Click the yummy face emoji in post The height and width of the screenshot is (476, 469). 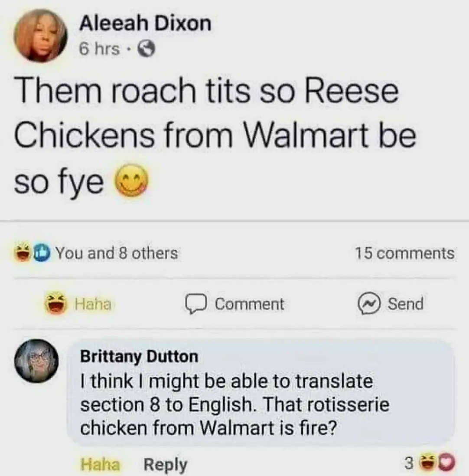(x=131, y=181)
